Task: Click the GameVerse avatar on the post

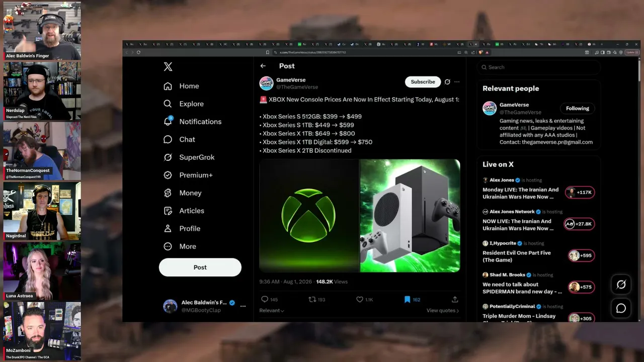Action: (266, 83)
